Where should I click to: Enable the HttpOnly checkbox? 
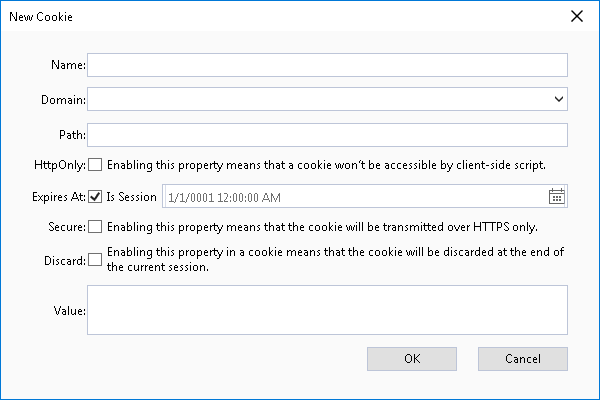(x=95, y=164)
